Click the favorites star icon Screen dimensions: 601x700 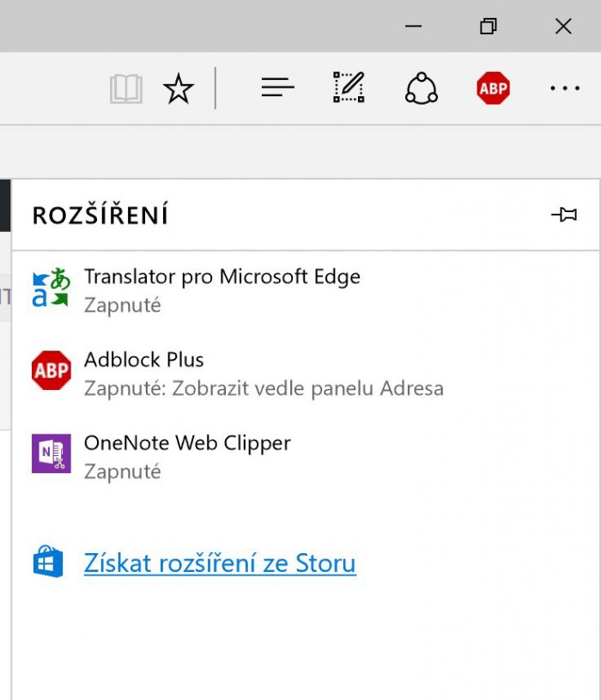point(179,88)
